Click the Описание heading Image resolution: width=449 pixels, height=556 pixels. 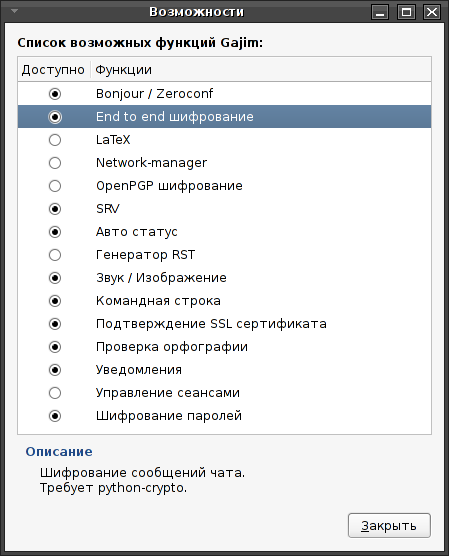point(59,451)
